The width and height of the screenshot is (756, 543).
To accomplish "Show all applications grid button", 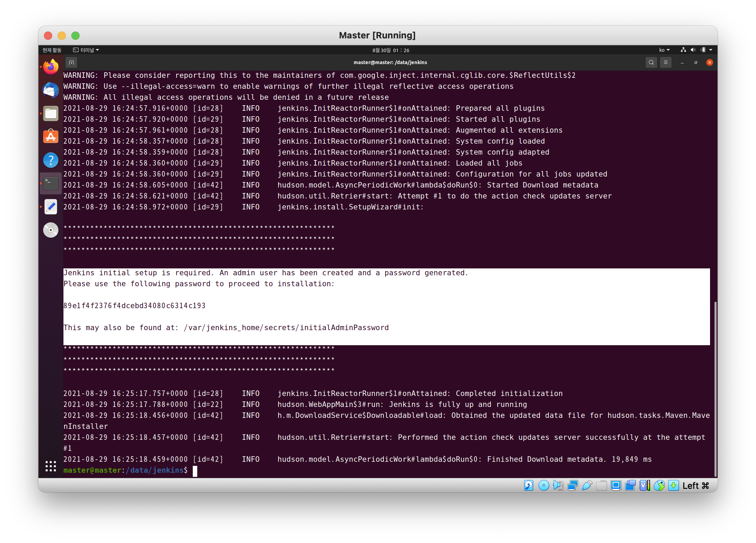I will tap(51, 466).
